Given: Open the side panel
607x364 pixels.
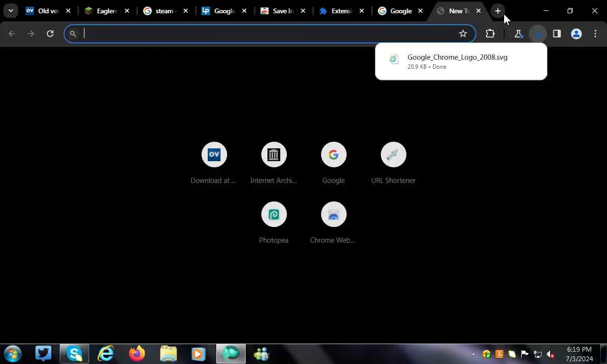Looking at the screenshot, I should coord(557,34).
